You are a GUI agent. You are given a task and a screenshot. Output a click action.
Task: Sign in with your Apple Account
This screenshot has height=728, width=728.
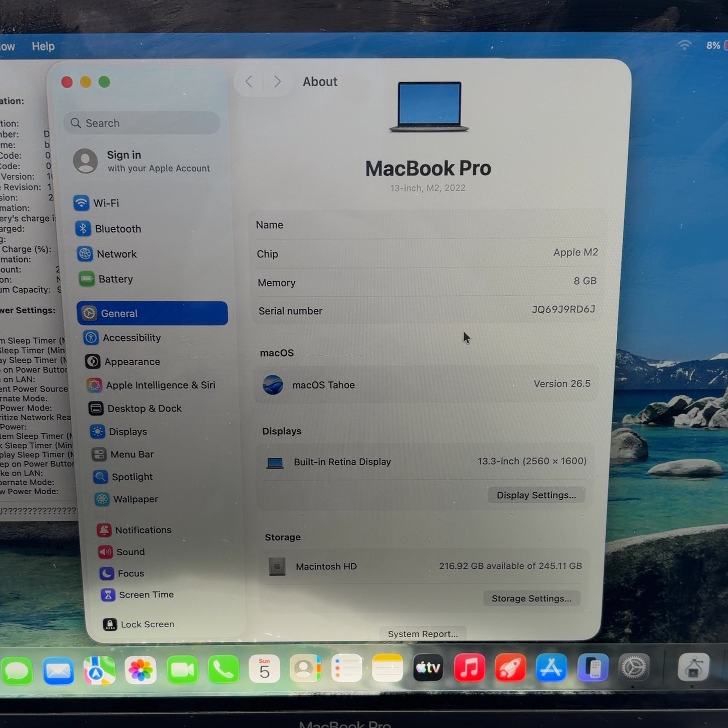pos(142,161)
